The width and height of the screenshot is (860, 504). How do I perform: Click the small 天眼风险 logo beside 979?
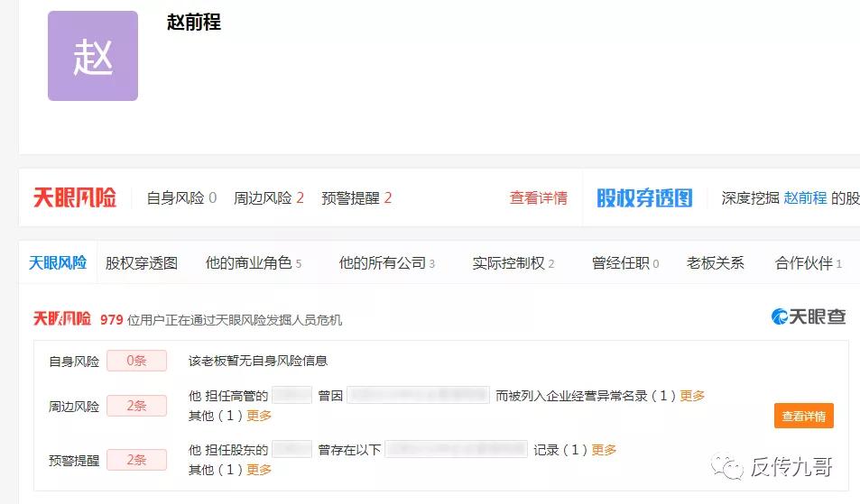click(x=62, y=319)
